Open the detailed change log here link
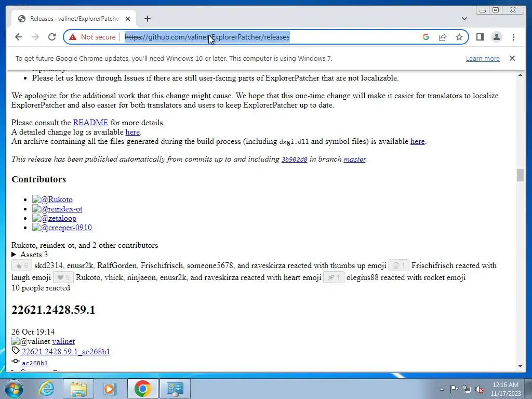532x399 pixels. [x=132, y=132]
